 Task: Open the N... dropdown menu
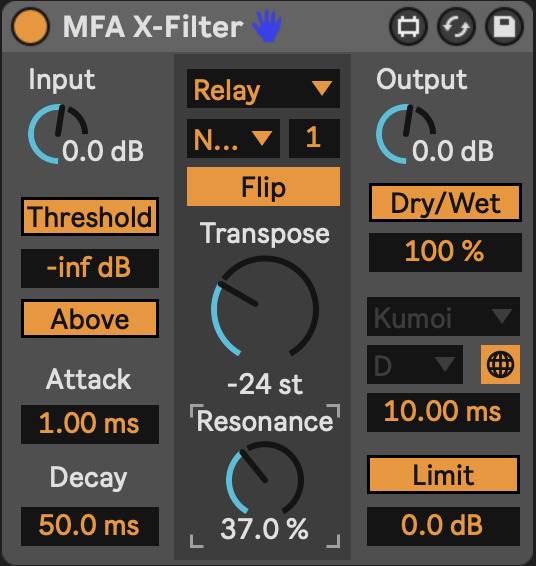click(233, 139)
